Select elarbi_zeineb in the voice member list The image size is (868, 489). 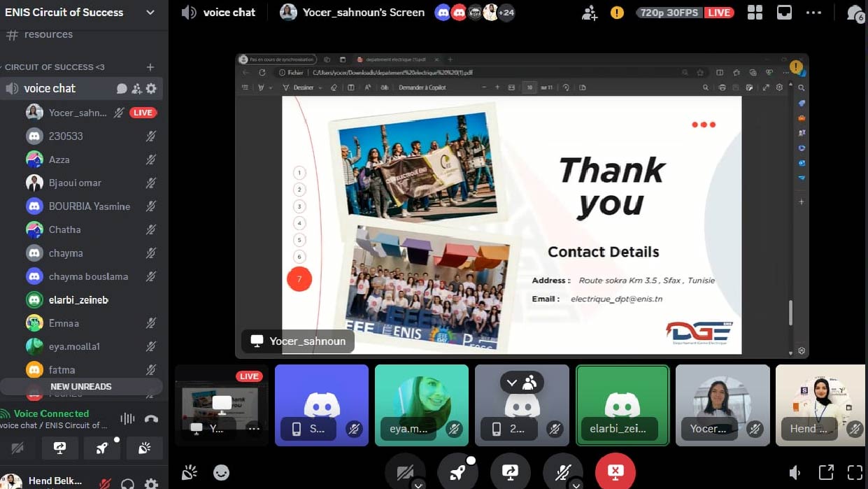pos(78,299)
